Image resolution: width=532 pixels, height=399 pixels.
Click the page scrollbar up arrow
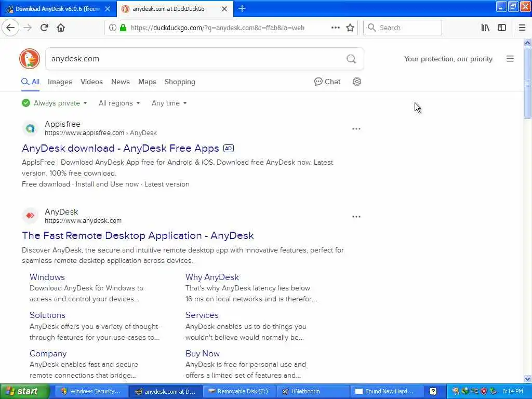coord(528,43)
